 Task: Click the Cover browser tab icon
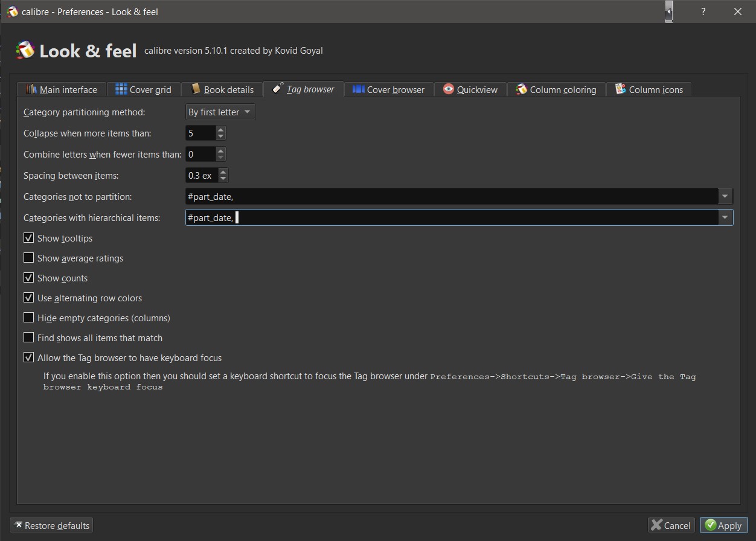(x=358, y=89)
